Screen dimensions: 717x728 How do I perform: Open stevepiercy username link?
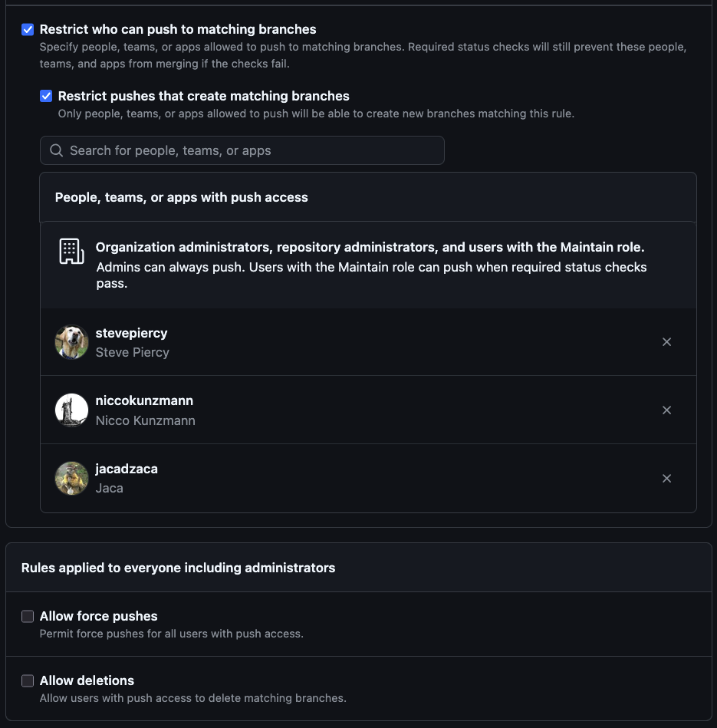(131, 333)
